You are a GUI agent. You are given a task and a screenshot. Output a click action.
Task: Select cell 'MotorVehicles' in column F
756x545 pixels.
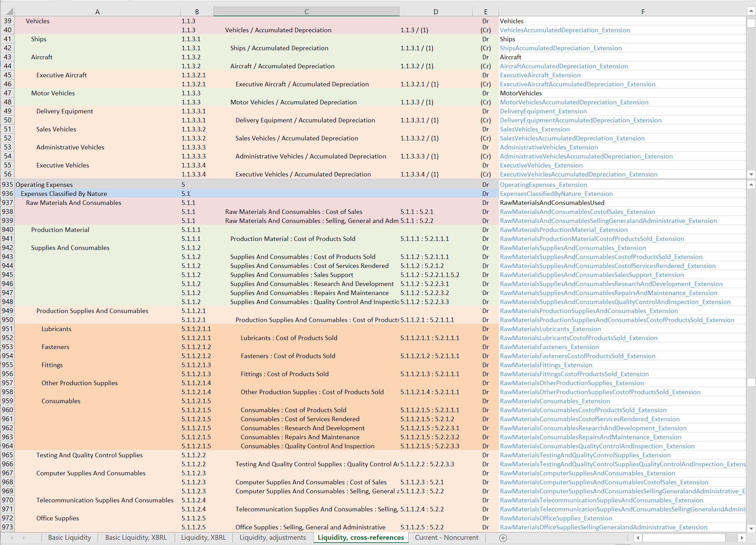tap(622, 93)
